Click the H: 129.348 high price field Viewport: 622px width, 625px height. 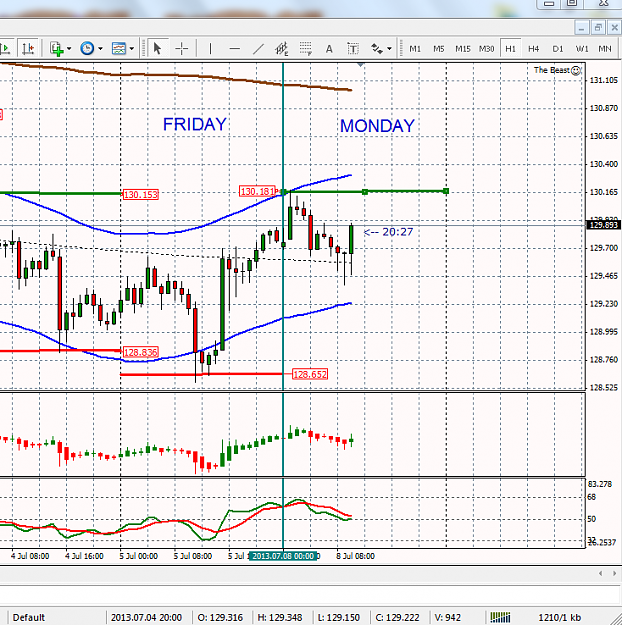[x=280, y=617]
